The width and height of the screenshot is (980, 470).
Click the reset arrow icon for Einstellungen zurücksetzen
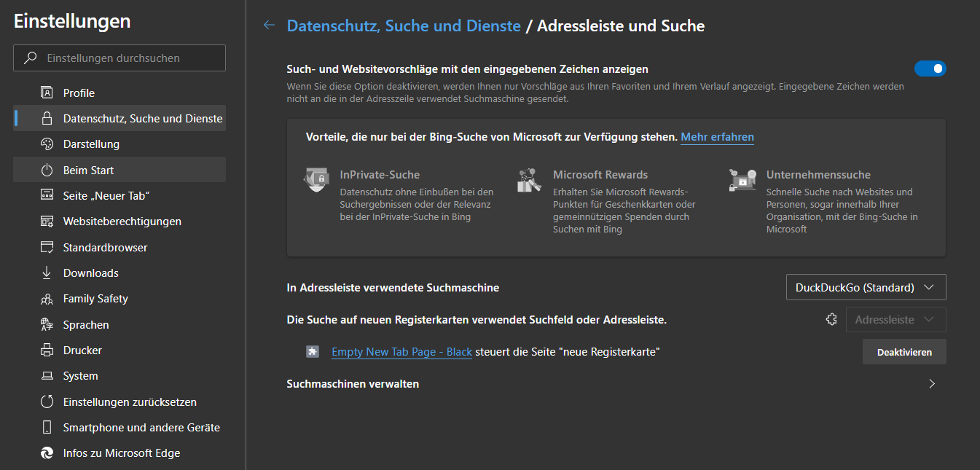click(x=47, y=402)
